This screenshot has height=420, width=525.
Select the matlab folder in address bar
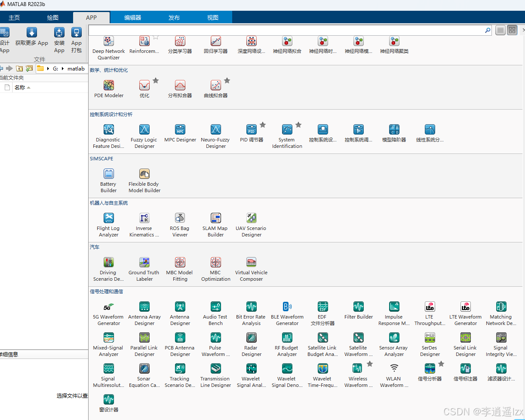coord(76,69)
